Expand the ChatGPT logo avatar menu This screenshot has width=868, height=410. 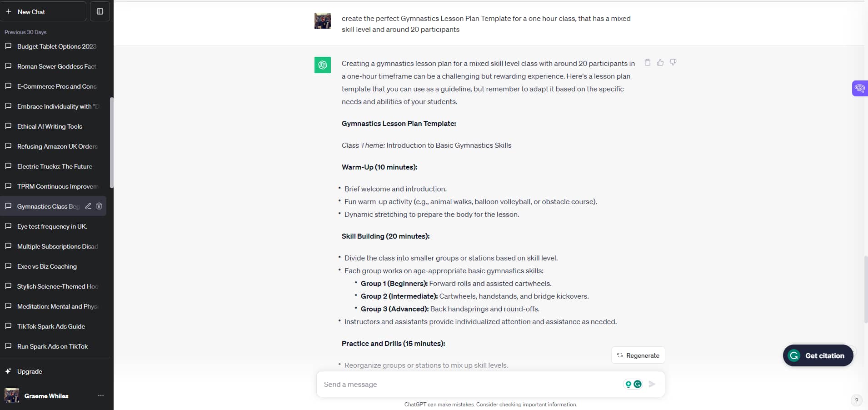point(322,65)
